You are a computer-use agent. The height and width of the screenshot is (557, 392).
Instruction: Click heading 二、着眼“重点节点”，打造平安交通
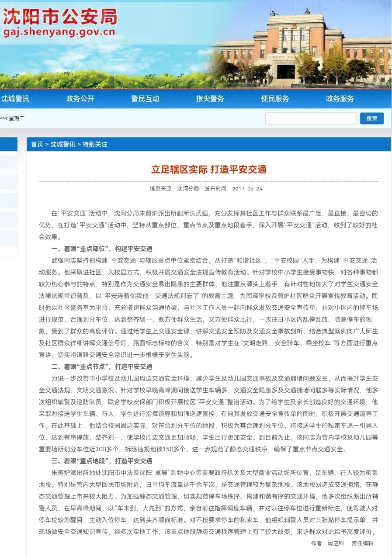click(102, 367)
